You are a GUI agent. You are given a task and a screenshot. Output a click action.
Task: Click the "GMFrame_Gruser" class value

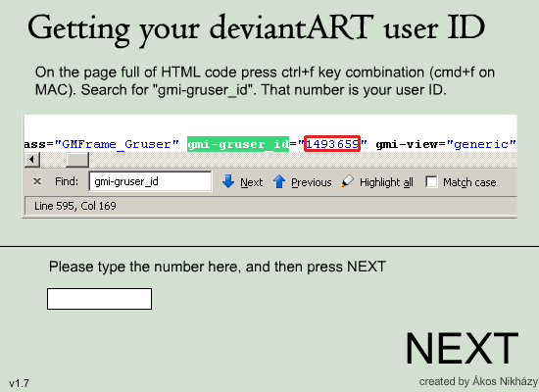(117, 144)
